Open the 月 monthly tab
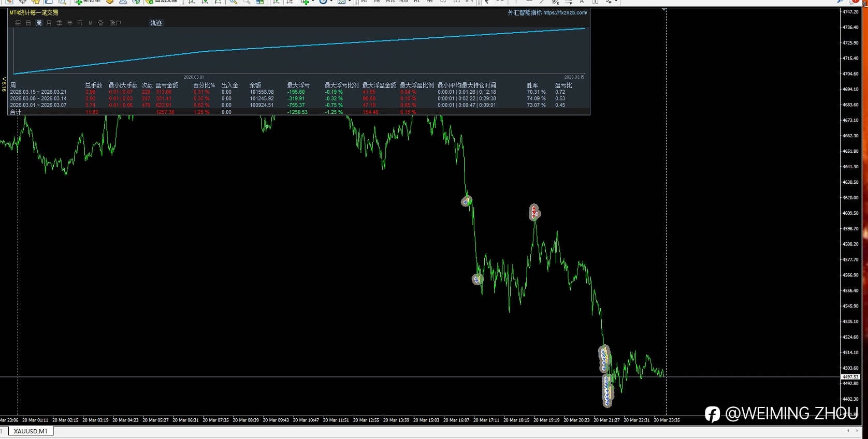Viewport: 868px width, 439px height. point(49,23)
